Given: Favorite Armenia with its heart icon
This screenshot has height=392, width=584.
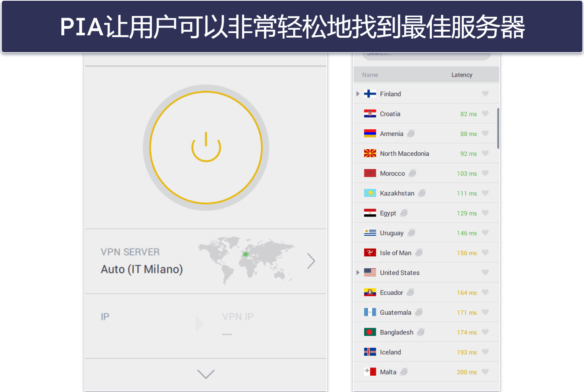Looking at the screenshot, I should [485, 133].
